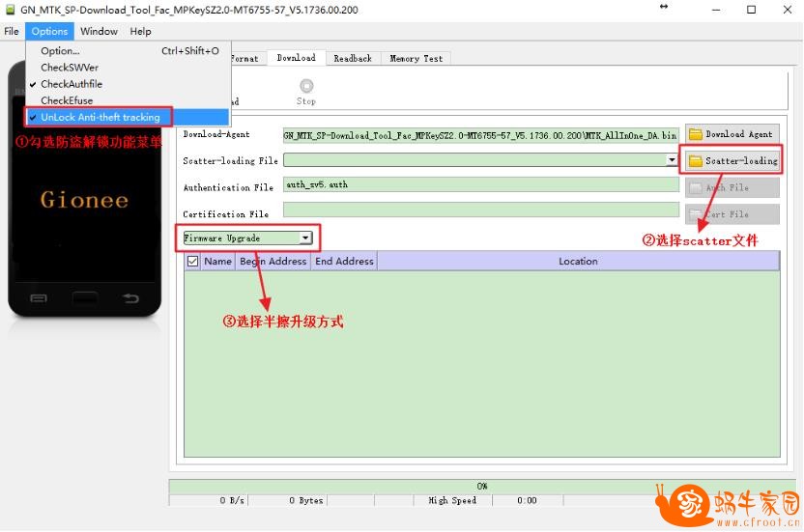Image resolution: width=804 pixels, height=532 pixels.
Task: Switch to the Download tab
Action: 296,58
